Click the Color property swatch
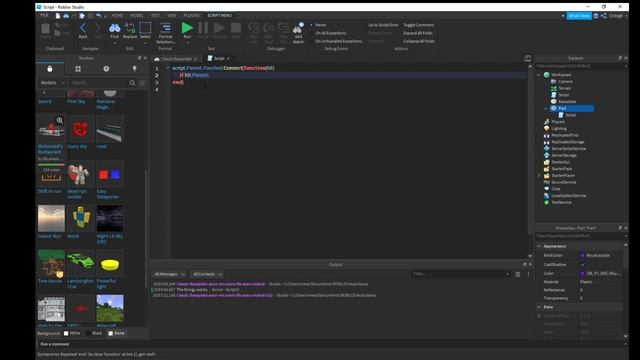640x360 pixels. (582, 273)
